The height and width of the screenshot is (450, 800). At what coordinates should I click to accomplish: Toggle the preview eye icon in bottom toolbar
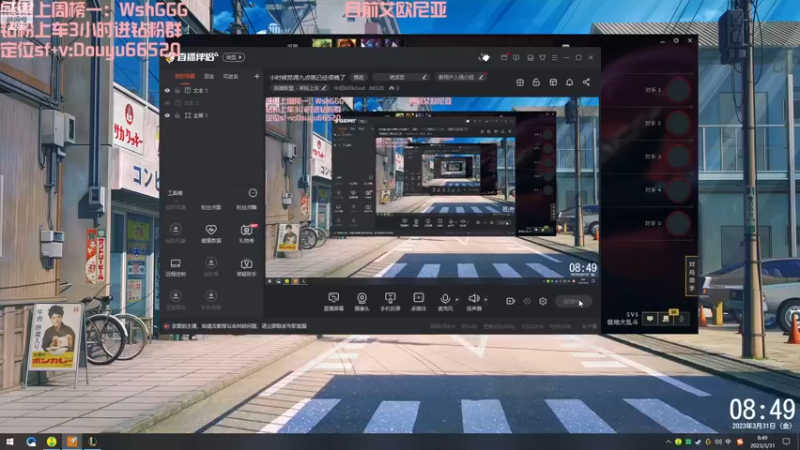(x=527, y=302)
